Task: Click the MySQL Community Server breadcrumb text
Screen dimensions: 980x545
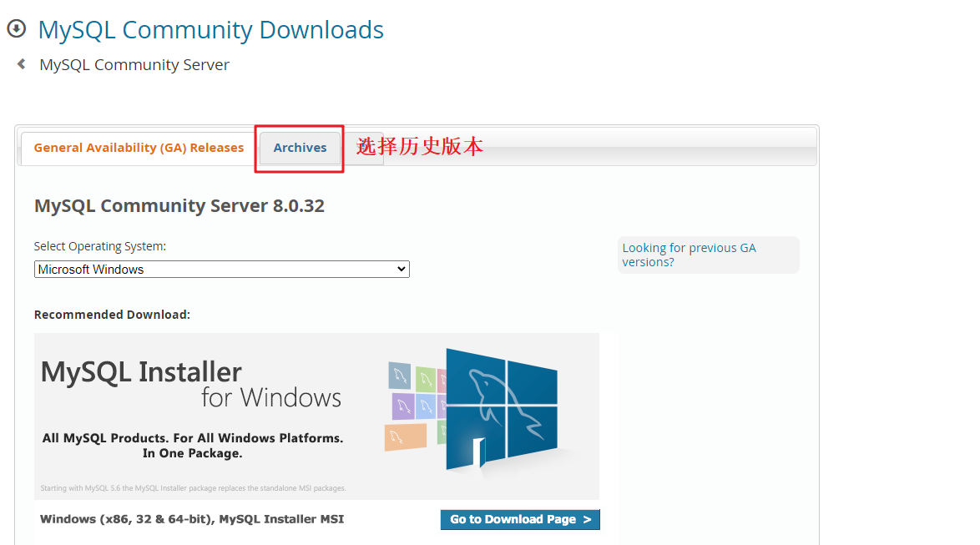Action: tap(134, 64)
